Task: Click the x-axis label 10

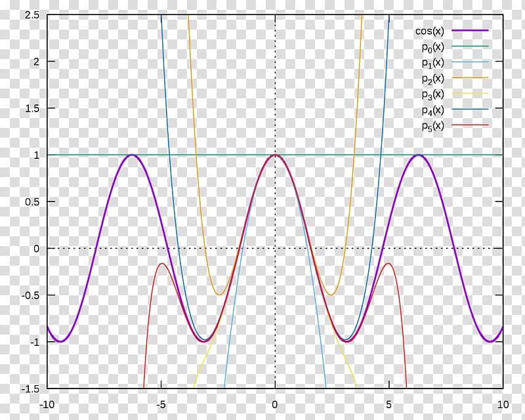Action: click(503, 405)
